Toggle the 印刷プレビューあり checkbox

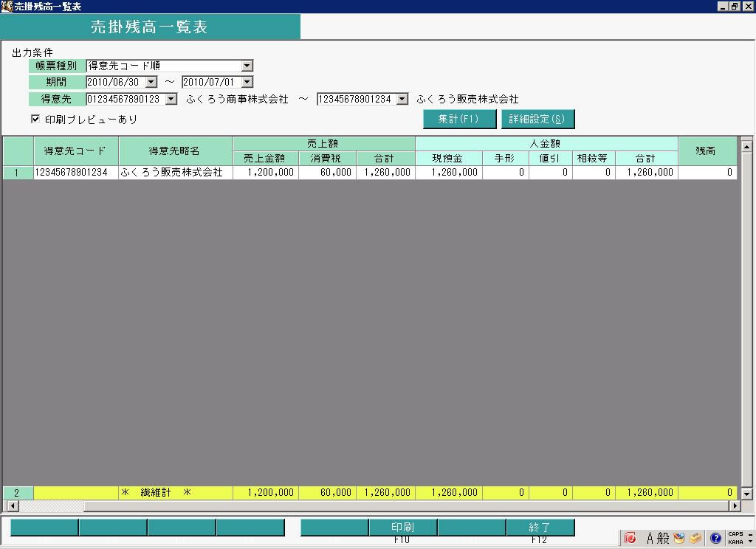pyautogui.click(x=35, y=119)
